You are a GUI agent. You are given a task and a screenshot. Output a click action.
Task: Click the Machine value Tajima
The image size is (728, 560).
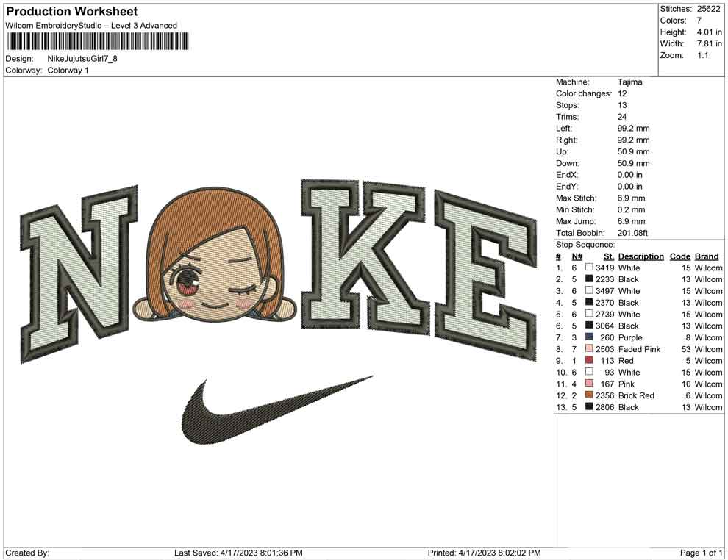tap(629, 82)
